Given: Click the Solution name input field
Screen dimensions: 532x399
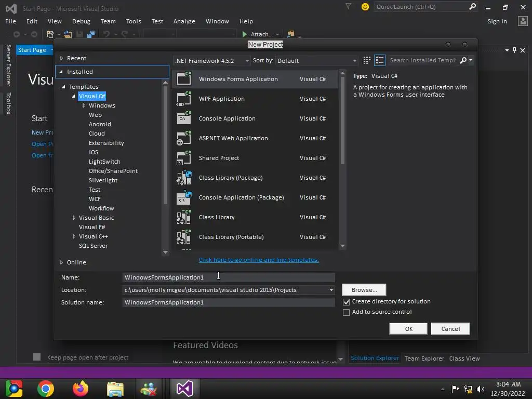Looking at the screenshot, I should click(x=229, y=303).
